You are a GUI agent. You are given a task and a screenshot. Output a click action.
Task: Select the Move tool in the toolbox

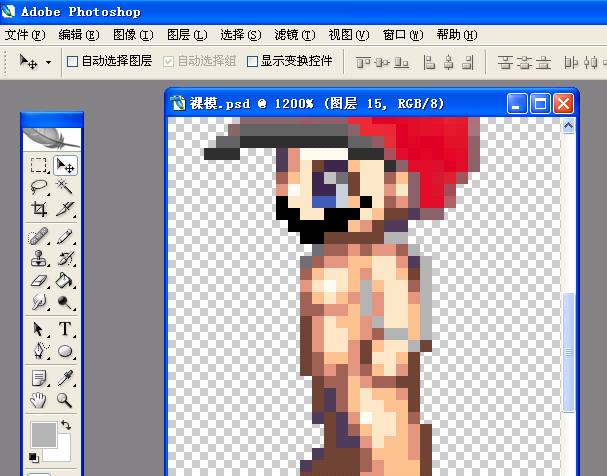[65, 165]
